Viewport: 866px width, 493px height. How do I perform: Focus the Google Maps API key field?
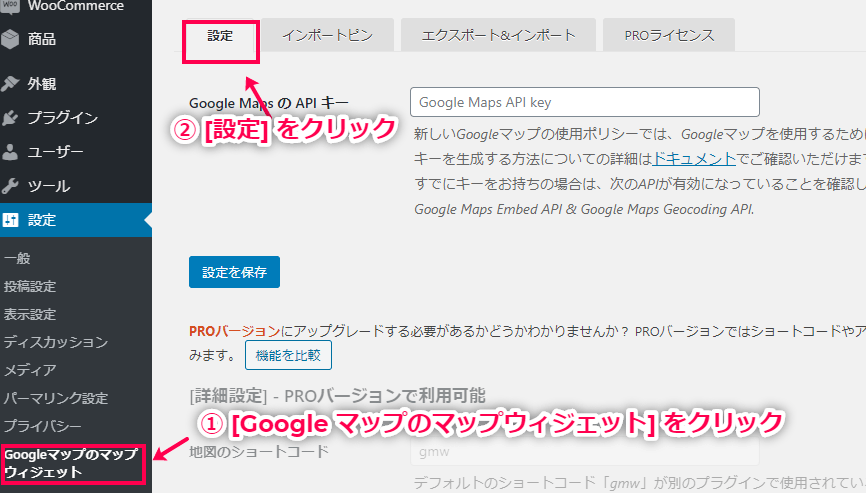[x=584, y=102]
